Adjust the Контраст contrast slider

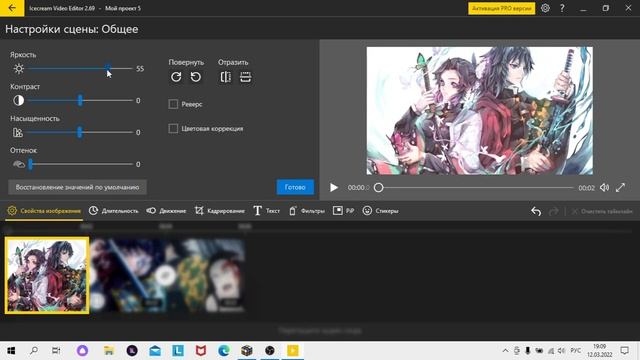click(x=80, y=100)
